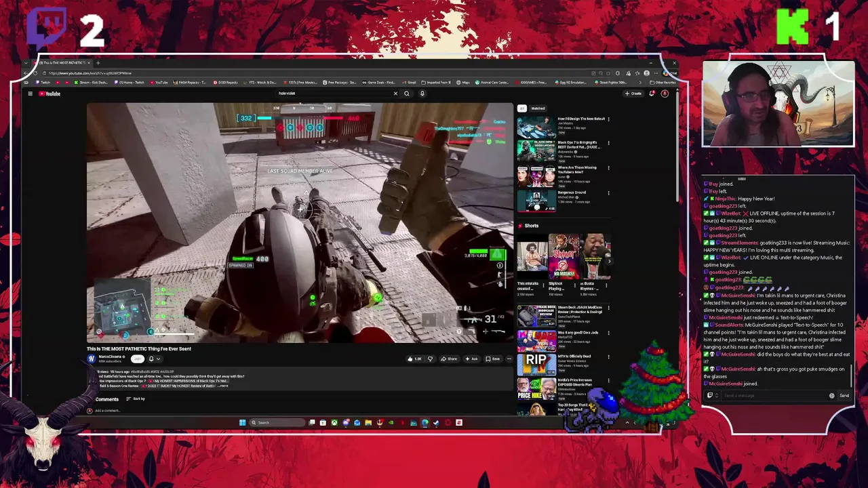Viewport: 868px width, 488px height.
Task: Open NarcoCinema channel avatar
Action: pos(92,359)
